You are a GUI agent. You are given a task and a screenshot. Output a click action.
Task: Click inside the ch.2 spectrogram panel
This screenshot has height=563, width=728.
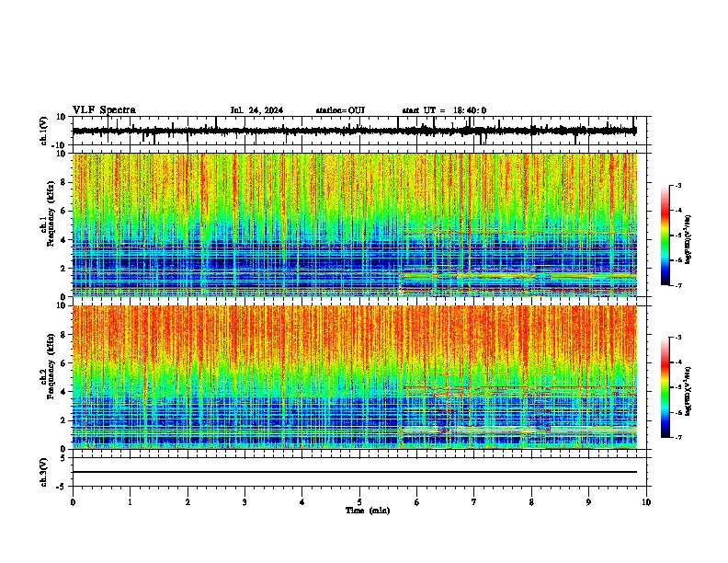[355, 377]
